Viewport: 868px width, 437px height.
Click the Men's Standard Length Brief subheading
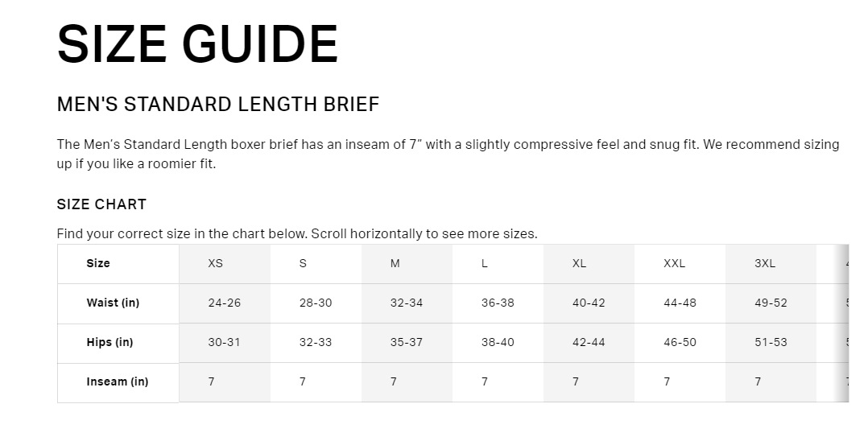tap(217, 105)
